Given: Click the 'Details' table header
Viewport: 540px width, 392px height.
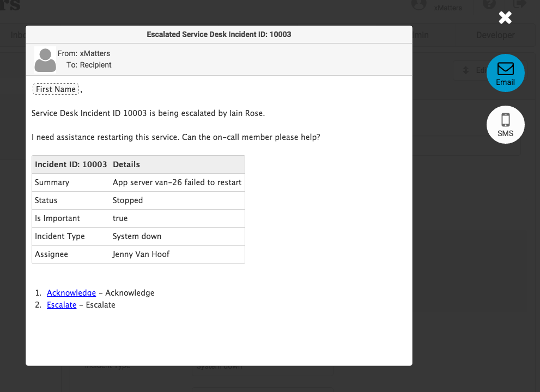Looking at the screenshot, I should click(126, 164).
